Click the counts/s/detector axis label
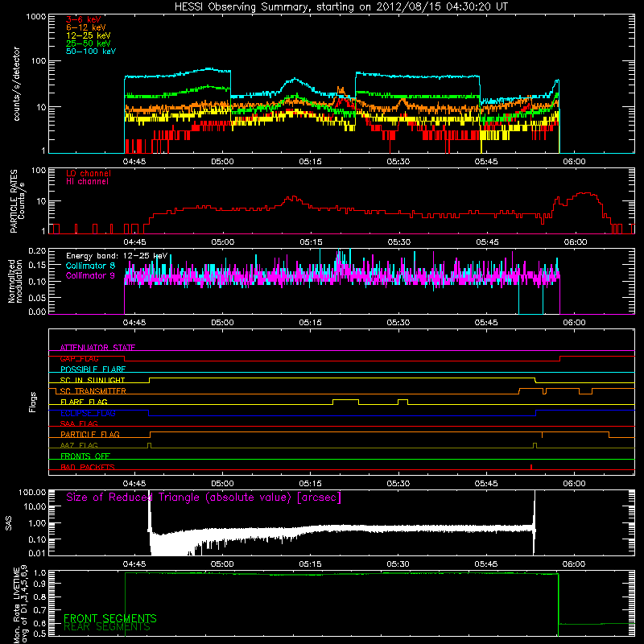The image size is (644, 644). coord(16,84)
